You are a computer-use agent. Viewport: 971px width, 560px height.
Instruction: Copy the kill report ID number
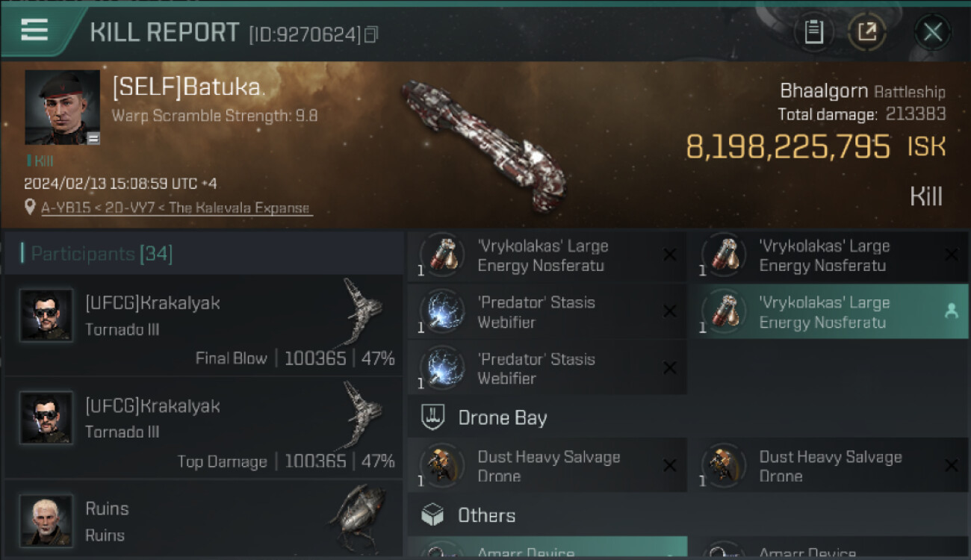[x=371, y=34]
